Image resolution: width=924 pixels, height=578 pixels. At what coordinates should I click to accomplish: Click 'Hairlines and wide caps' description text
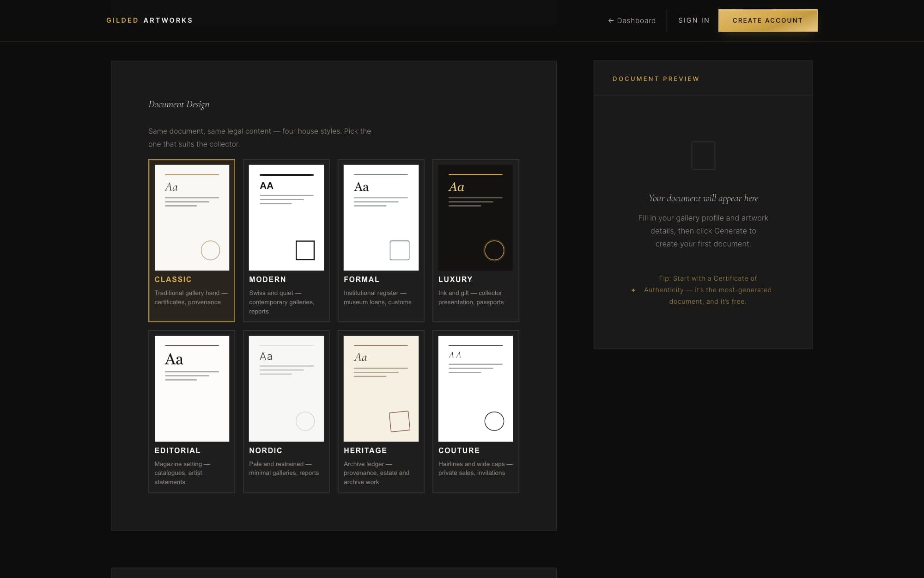475,468
